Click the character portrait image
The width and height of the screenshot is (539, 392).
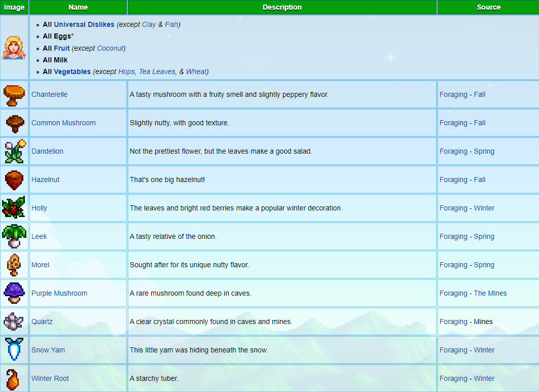point(14,48)
